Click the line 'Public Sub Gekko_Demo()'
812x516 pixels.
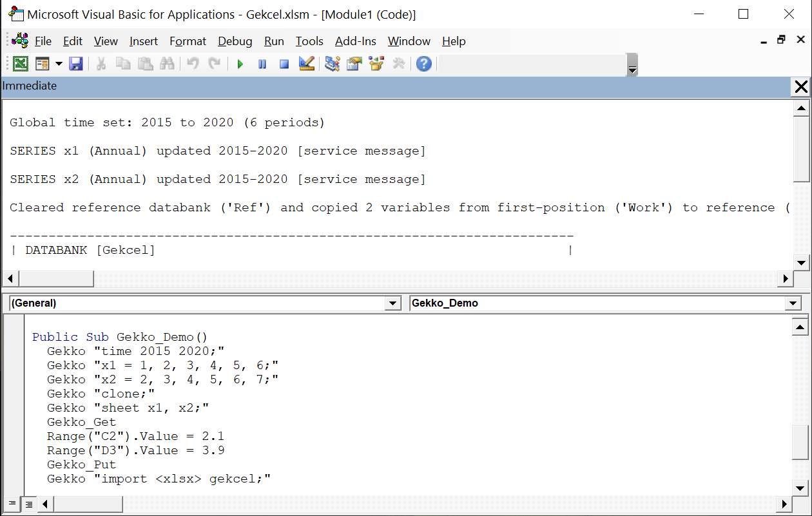[x=120, y=337]
